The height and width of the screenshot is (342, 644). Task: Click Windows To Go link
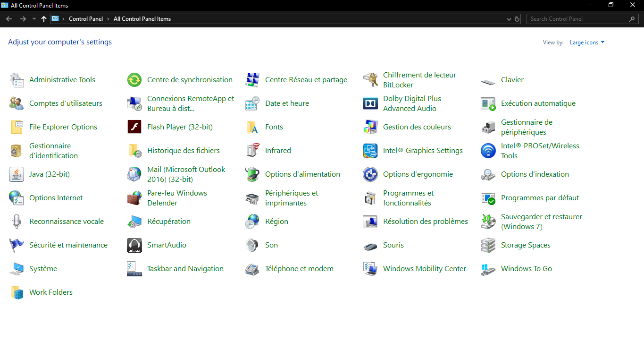527,269
